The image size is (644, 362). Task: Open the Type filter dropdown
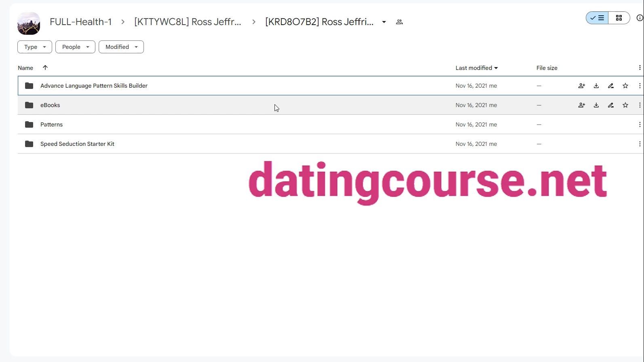click(x=35, y=47)
